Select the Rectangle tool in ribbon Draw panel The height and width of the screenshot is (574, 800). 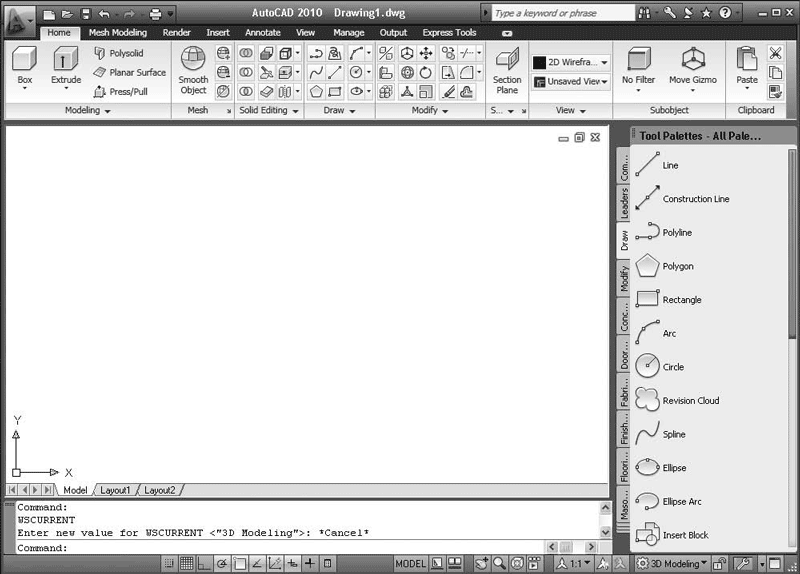click(335, 92)
